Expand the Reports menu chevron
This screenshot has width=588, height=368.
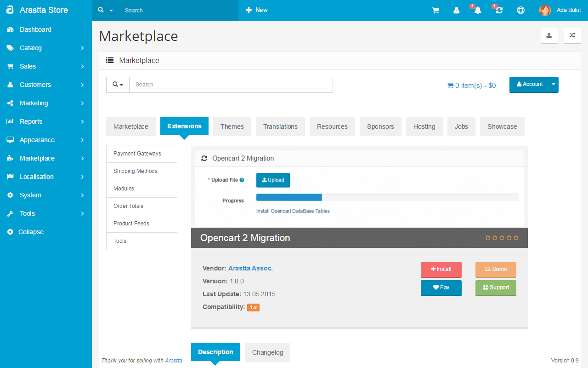tap(82, 121)
